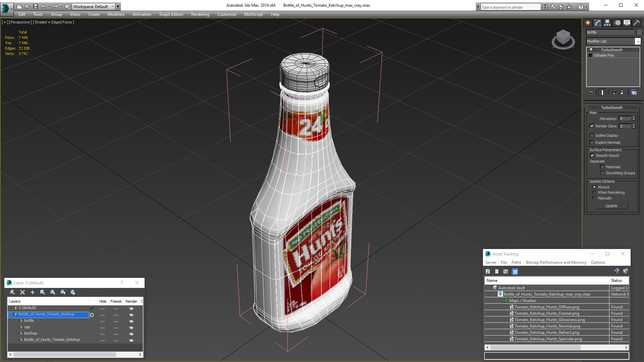
Task: Click Make Unique icon in modifier stack
Action: coord(614,93)
